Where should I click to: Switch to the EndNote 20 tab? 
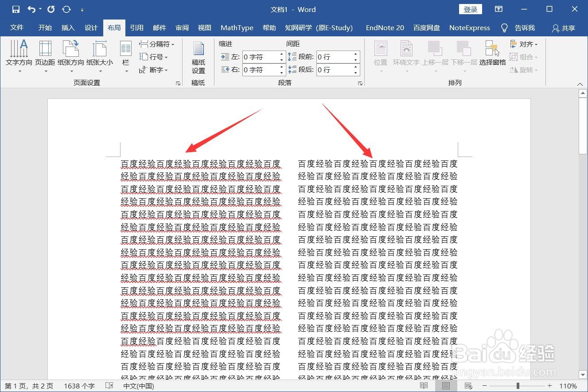[x=385, y=27]
